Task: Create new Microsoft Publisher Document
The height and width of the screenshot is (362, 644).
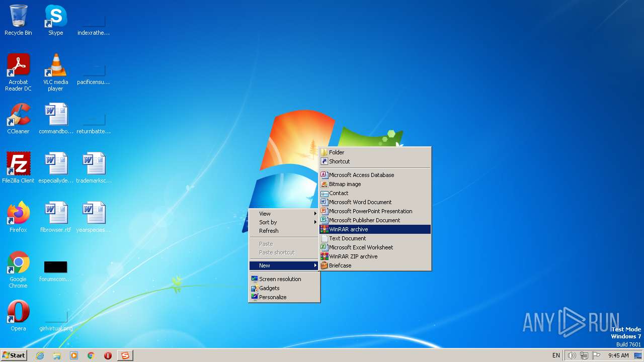Action: [375, 220]
